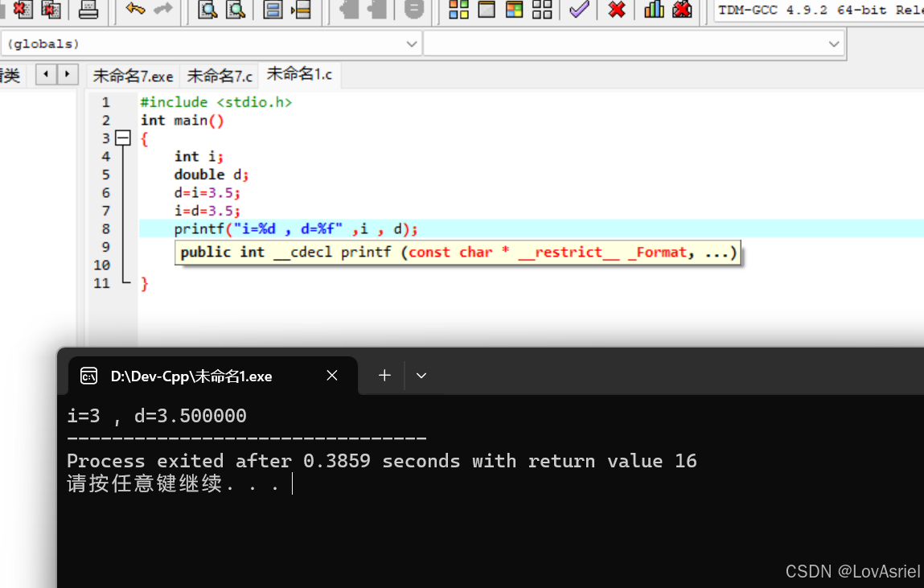The width and height of the screenshot is (924, 588).
Task: Stop execution with the red X icon
Action: click(616, 9)
